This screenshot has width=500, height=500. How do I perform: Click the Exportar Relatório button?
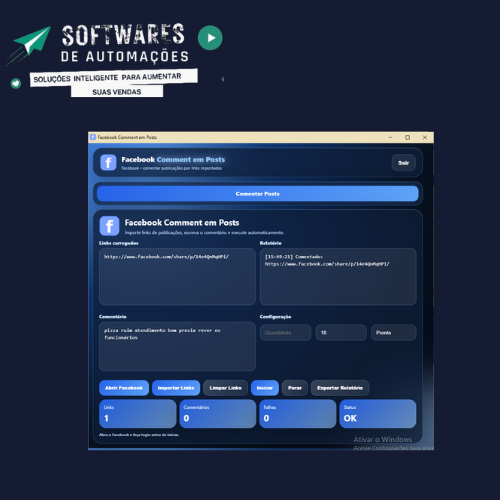click(x=340, y=388)
